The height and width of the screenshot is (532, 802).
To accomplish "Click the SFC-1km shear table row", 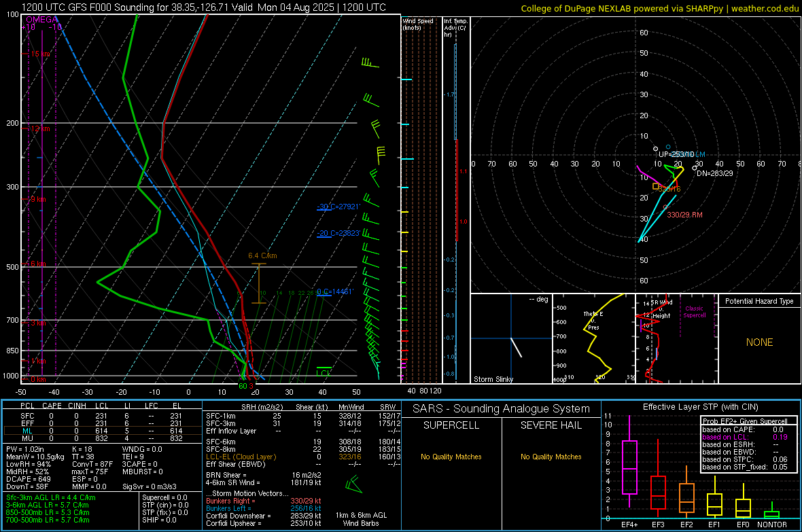I will 303,416.
